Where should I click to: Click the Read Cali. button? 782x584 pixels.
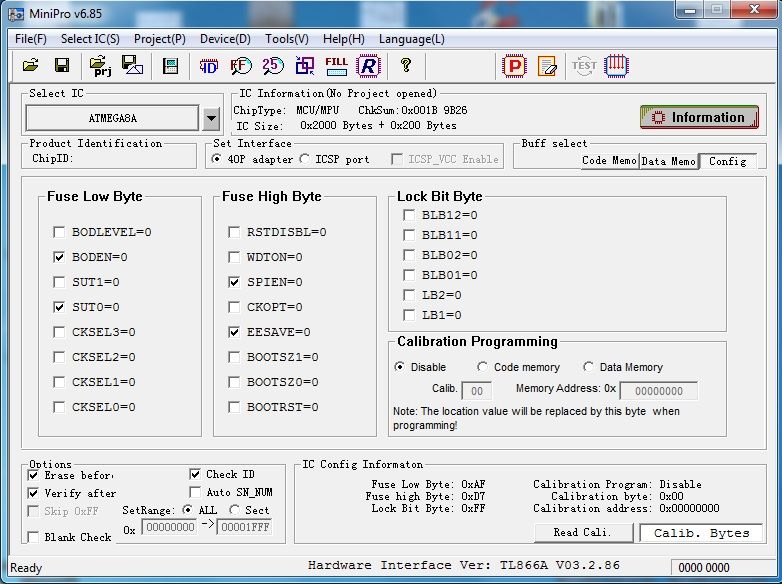(x=583, y=533)
